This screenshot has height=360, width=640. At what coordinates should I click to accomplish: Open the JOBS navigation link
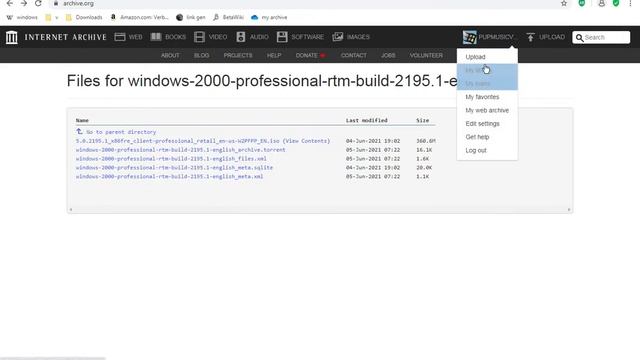[x=388, y=56]
